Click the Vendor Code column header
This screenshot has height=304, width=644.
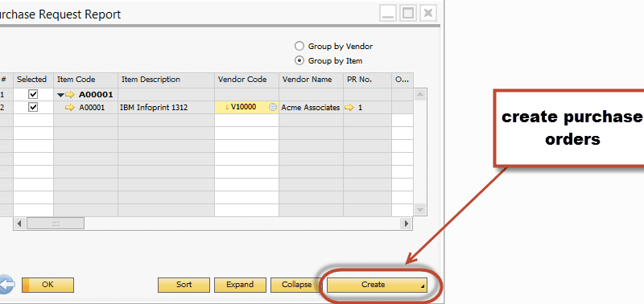pos(246,80)
